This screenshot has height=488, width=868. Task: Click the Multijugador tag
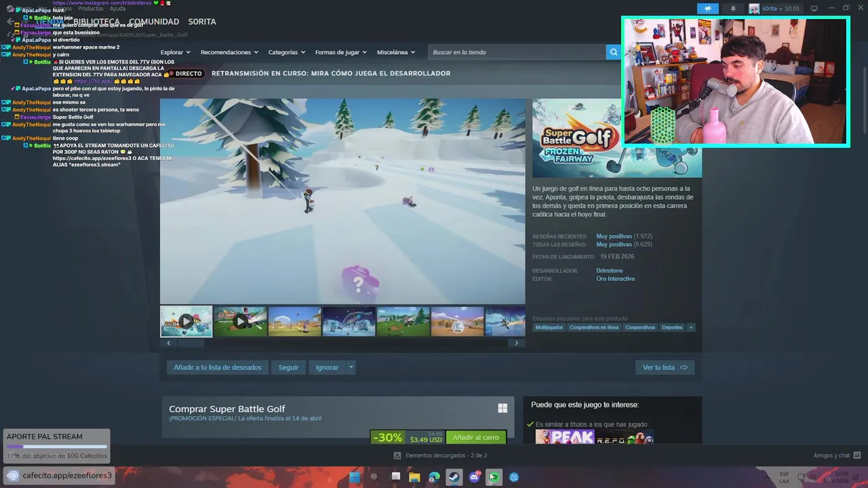(549, 327)
